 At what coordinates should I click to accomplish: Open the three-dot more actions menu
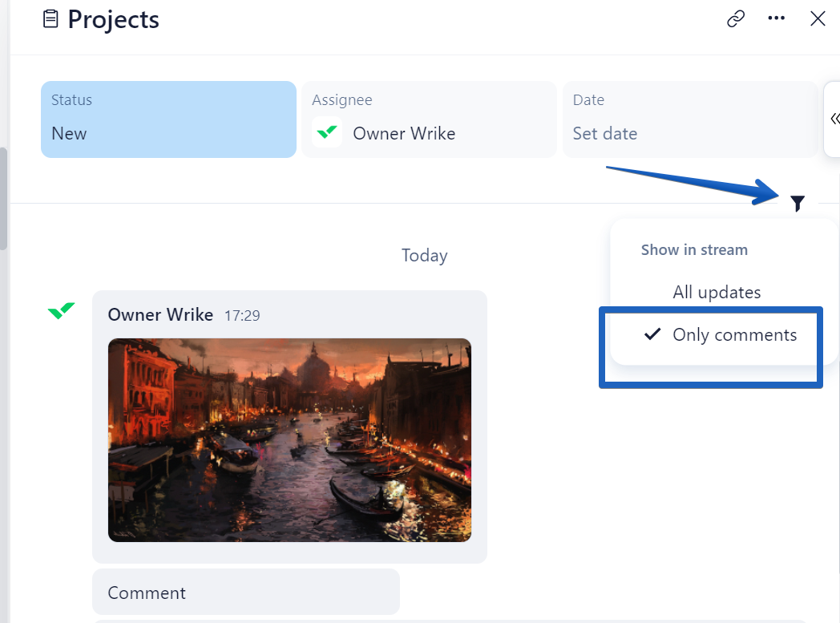coord(776,18)
